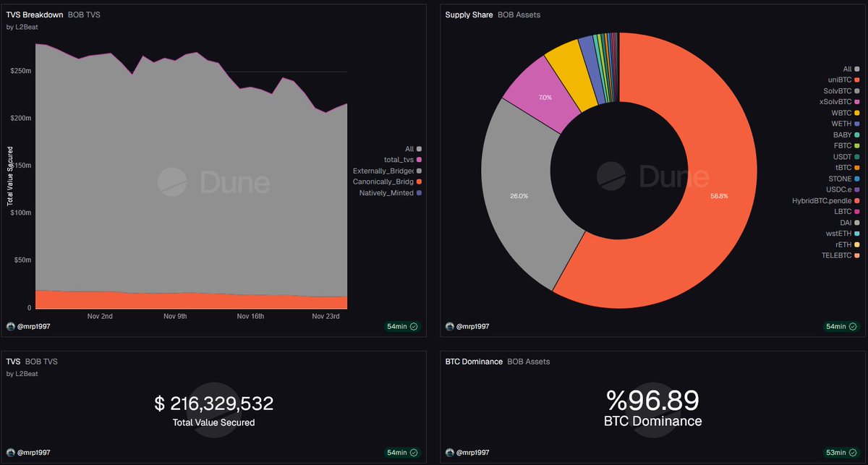Toggle uniBTC in the Supply Share legend
The height and width of the screenshot is (465, 868).
click(845, 80)
